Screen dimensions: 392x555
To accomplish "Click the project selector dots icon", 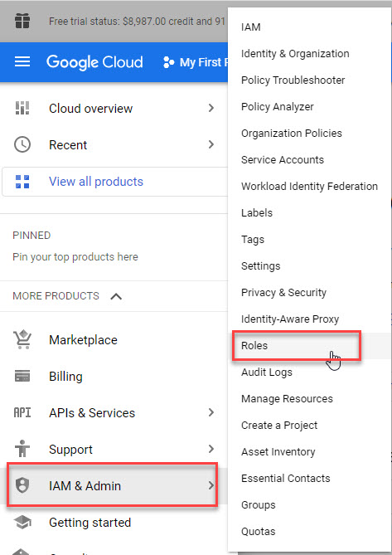I will [168, 62].
